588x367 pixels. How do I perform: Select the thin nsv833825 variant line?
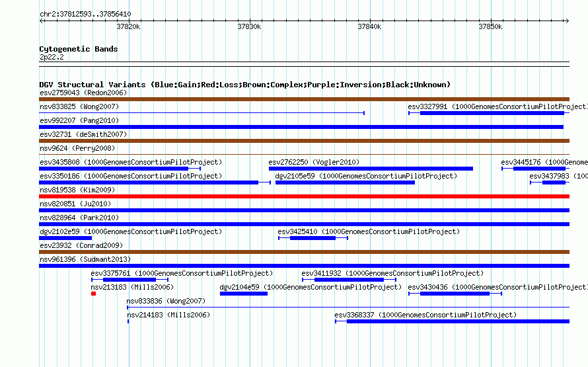[202, 113]
